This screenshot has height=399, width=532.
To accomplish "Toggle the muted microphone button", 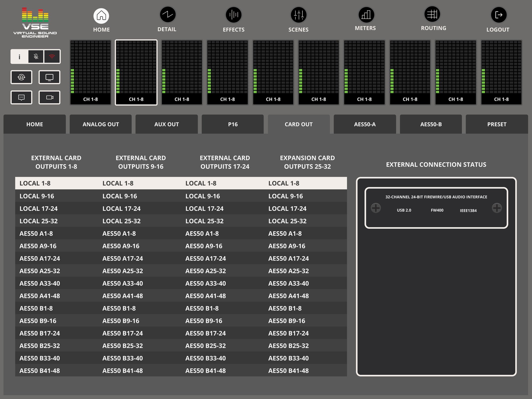I will coord(36,56).
